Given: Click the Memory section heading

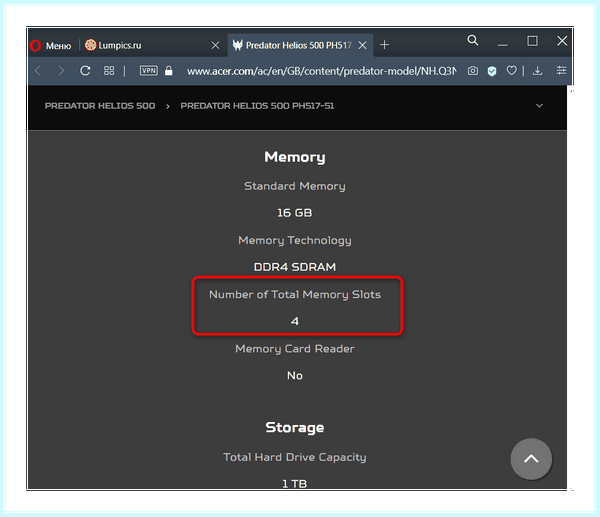Looking at the screenshot, I should (x=295, y=157).
